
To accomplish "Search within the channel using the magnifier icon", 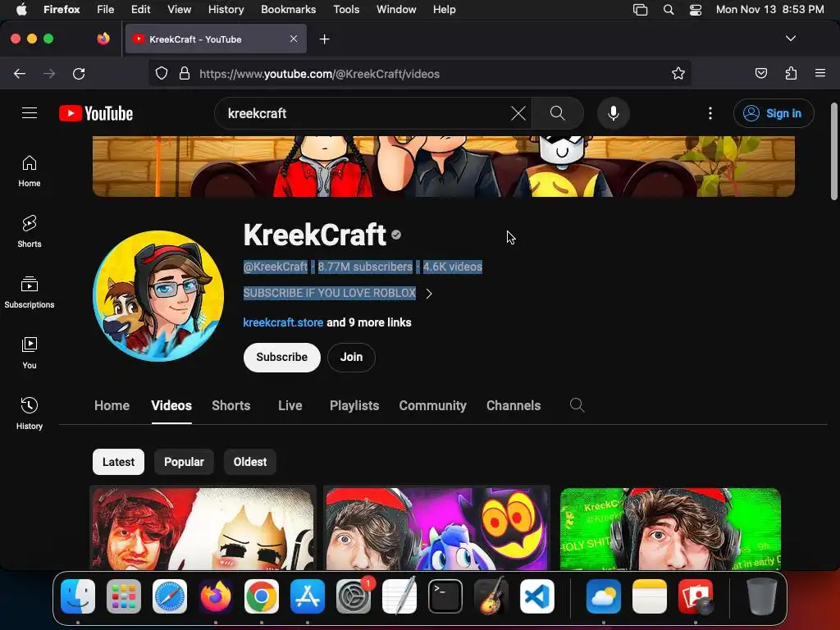I will coord(577,405).
